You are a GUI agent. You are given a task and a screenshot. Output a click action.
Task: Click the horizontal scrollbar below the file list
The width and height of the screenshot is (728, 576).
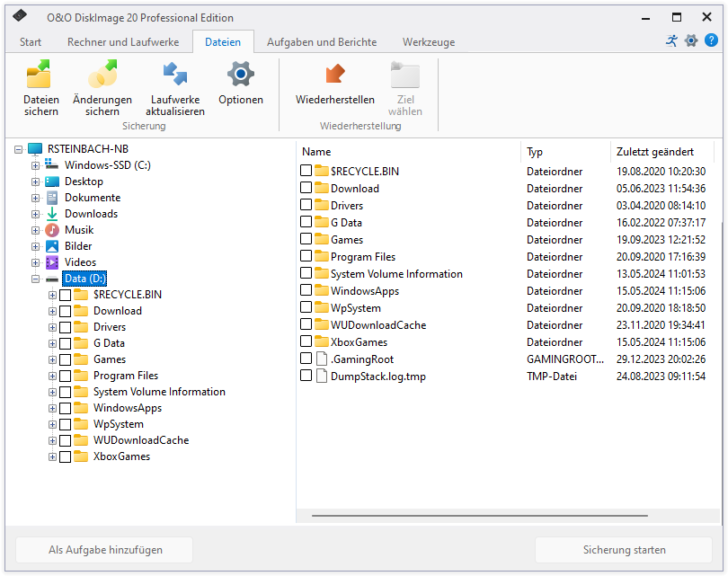point(481,516)
